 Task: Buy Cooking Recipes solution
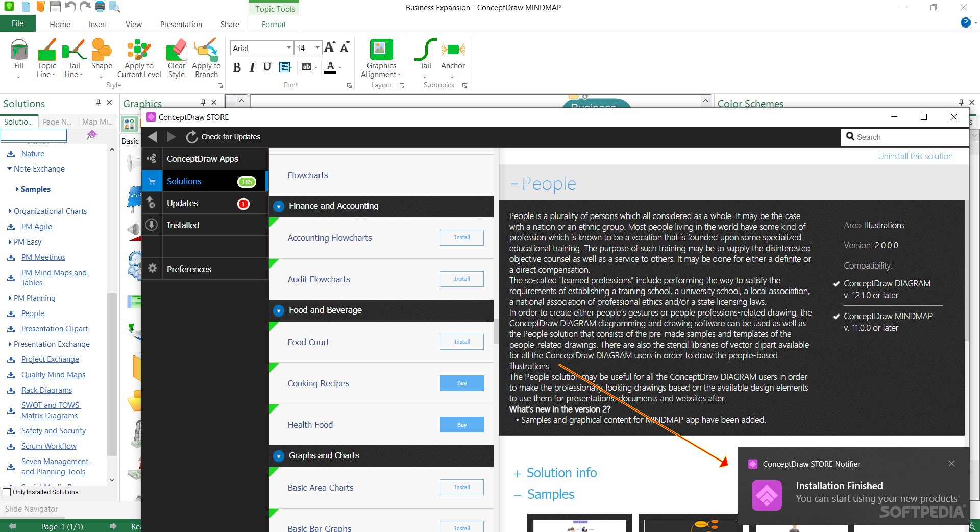click(x=461, y=383)
